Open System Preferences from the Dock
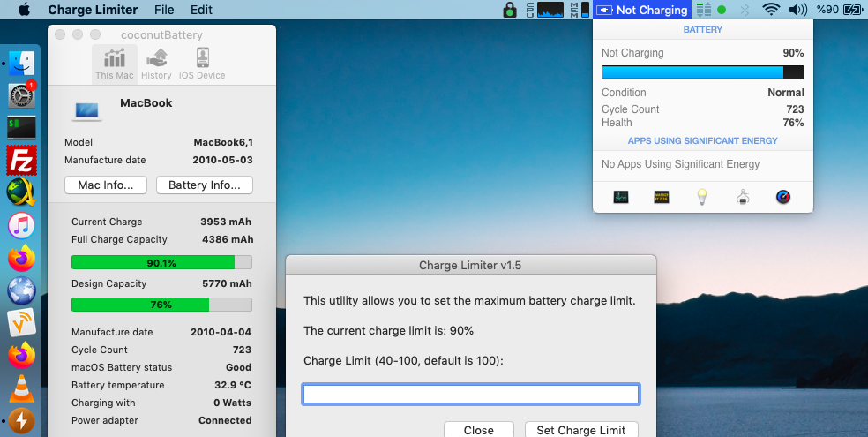868x437 pixels. click(x=21, y=95)
